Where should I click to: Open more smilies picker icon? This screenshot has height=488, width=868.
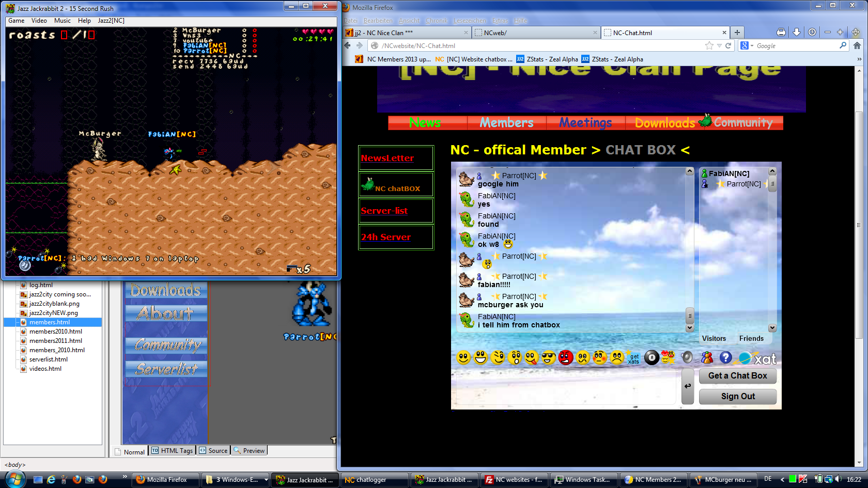coord(668,357)
